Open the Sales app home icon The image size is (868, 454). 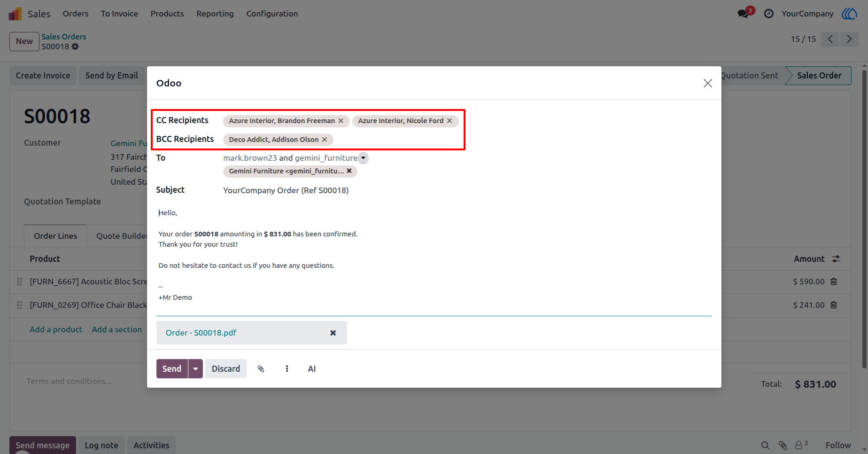15,14
